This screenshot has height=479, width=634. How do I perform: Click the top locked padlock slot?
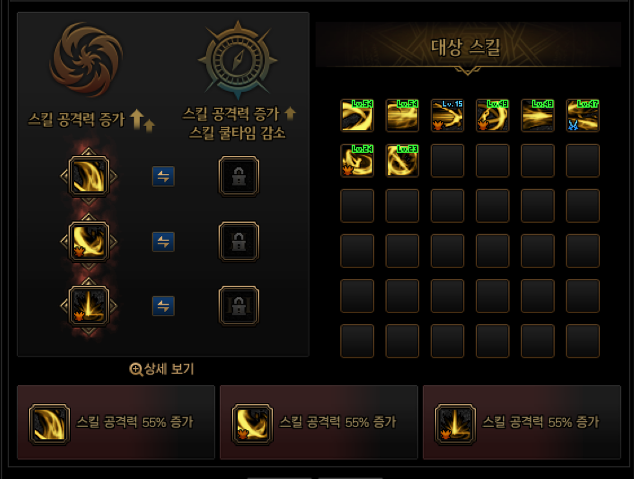(239, 176)
